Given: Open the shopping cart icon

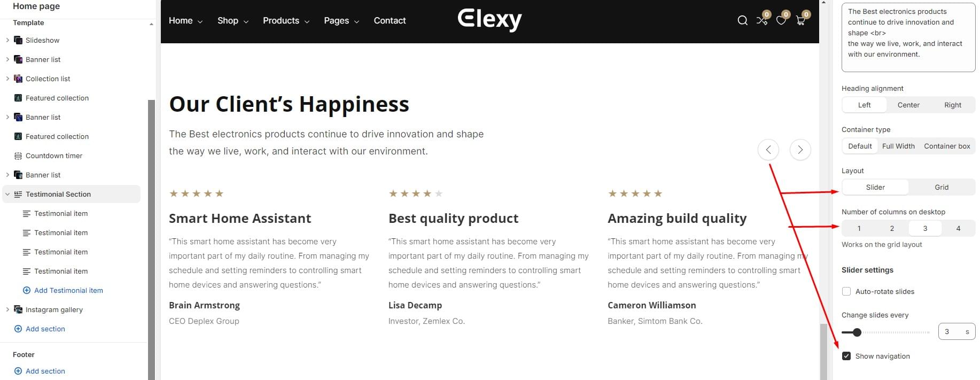Looking at the screenshot, I should 800,20.
